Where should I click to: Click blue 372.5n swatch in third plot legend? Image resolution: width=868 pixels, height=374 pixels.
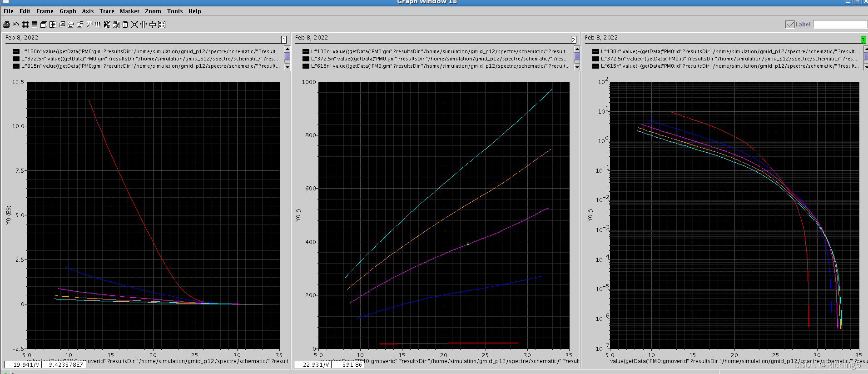595,59
